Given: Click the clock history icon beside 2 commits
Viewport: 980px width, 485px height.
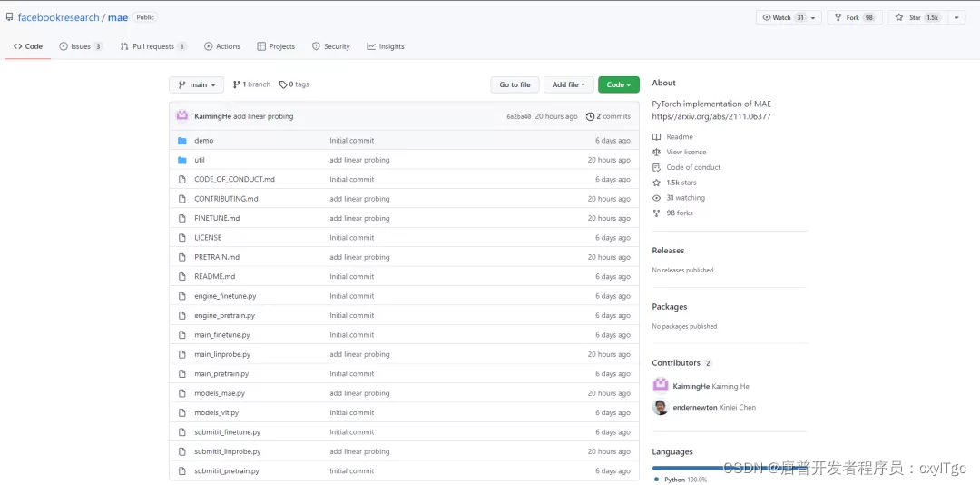Looking at the screenshot, I should tap(590, 116).
